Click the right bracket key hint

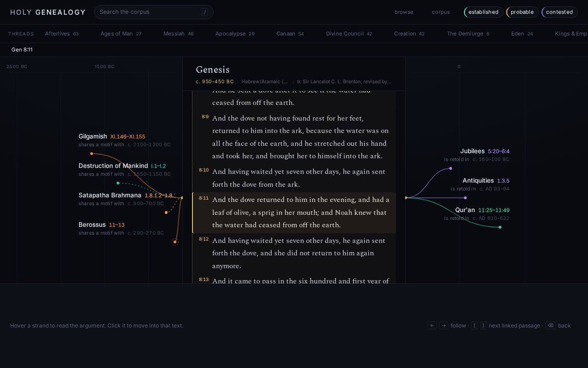pyautogui.click(x=483, y=326)
